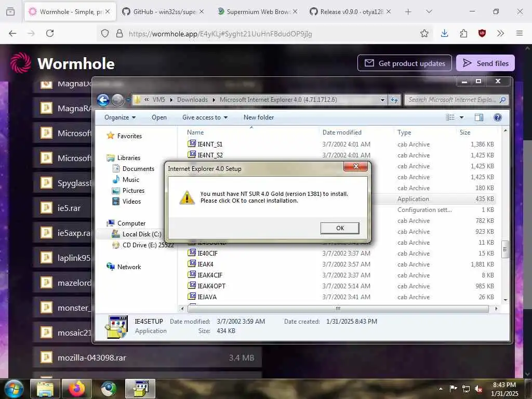The height and width of the screenshot is (399, 532).
Task: Switch to Release v0.9.0 tab
Action: (x=351, y=12)
